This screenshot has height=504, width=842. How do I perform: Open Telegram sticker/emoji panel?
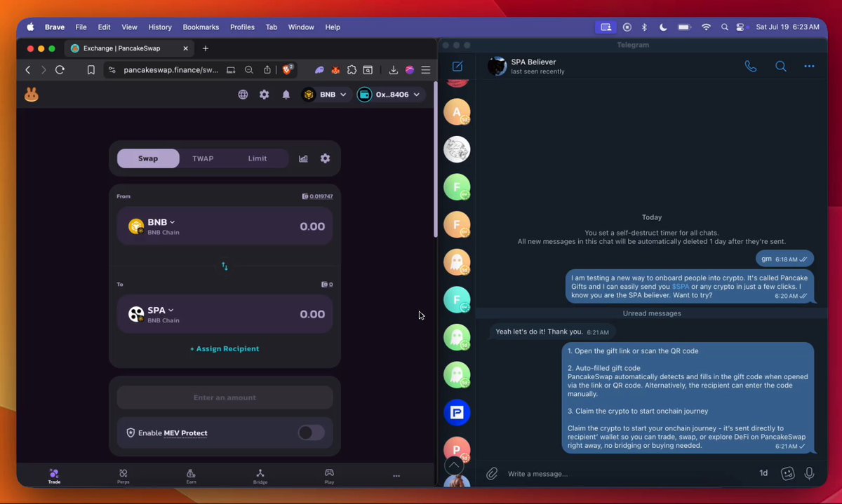point(787,473)
